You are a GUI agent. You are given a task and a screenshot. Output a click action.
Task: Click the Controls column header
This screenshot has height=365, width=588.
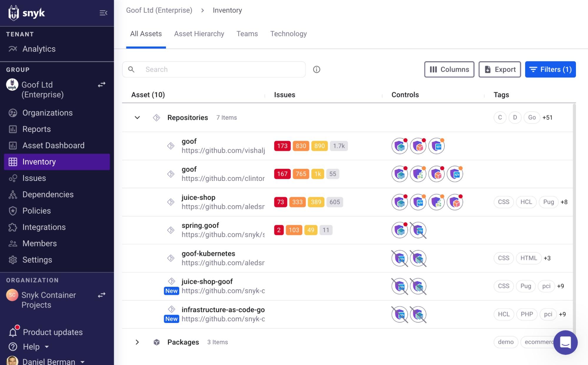coord(405,95)
